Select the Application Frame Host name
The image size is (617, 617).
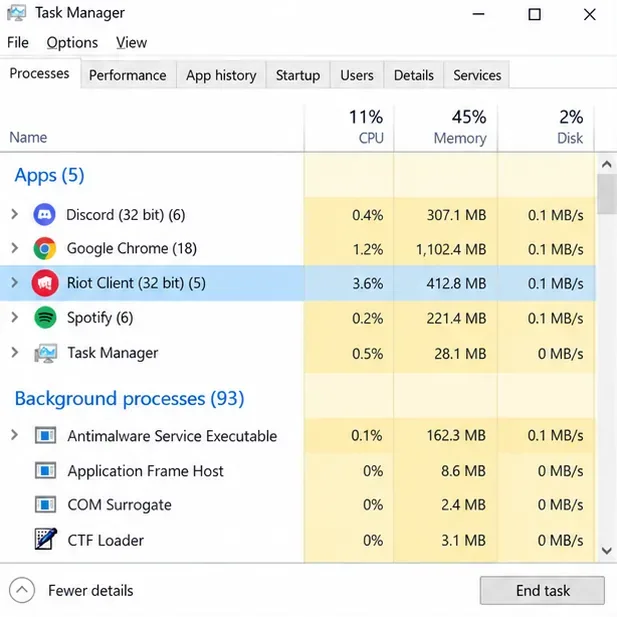[145, 471]
